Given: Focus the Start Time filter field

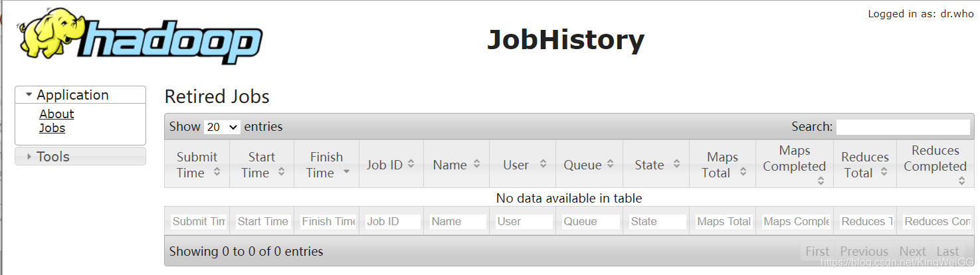Looking at the screenshot, I should click(262, 222).
